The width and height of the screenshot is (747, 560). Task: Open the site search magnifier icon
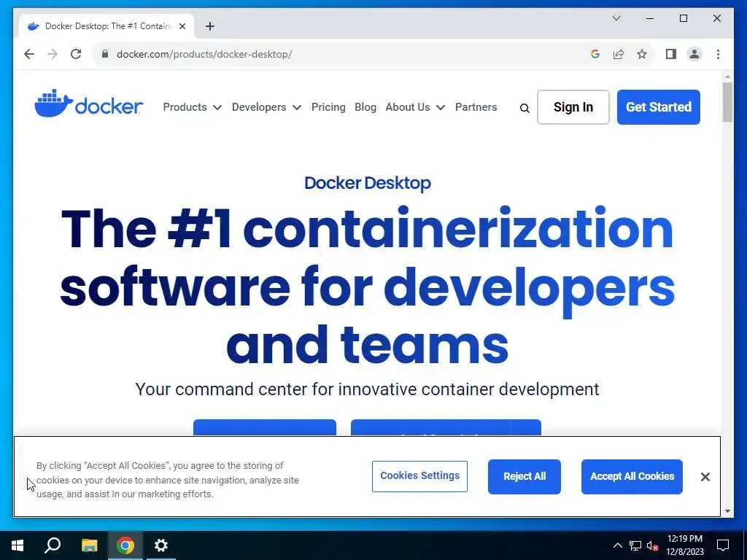525,108
